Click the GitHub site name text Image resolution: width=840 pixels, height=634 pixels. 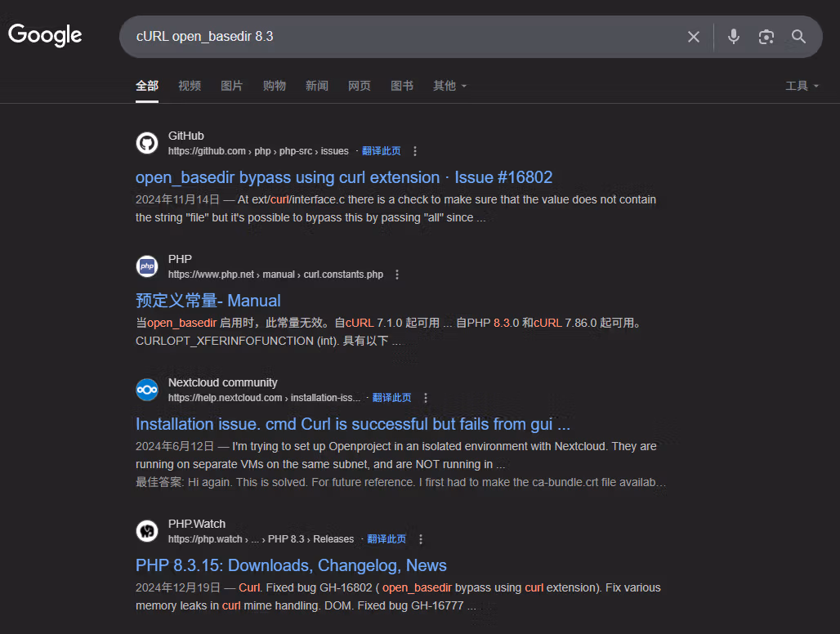(x=185, y=136)
